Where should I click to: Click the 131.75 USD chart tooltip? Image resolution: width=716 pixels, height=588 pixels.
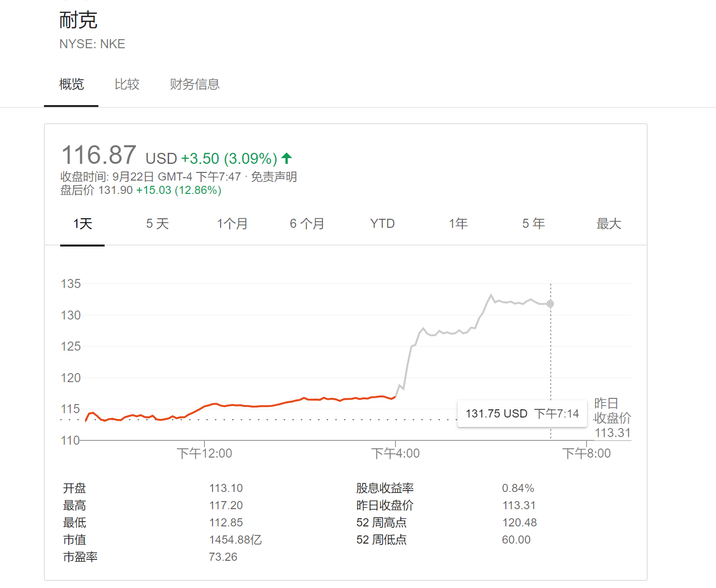(522, 414)
